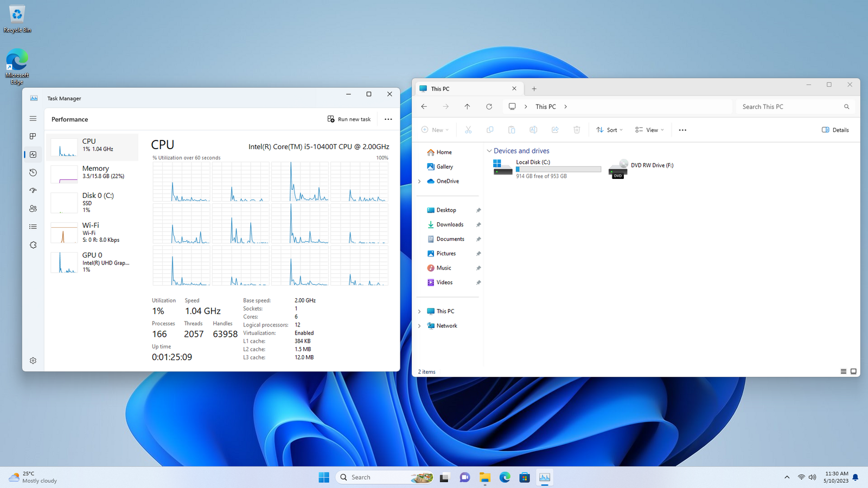
Task: Unpin Desktop using its pin icon
Action: click(478, 210)
